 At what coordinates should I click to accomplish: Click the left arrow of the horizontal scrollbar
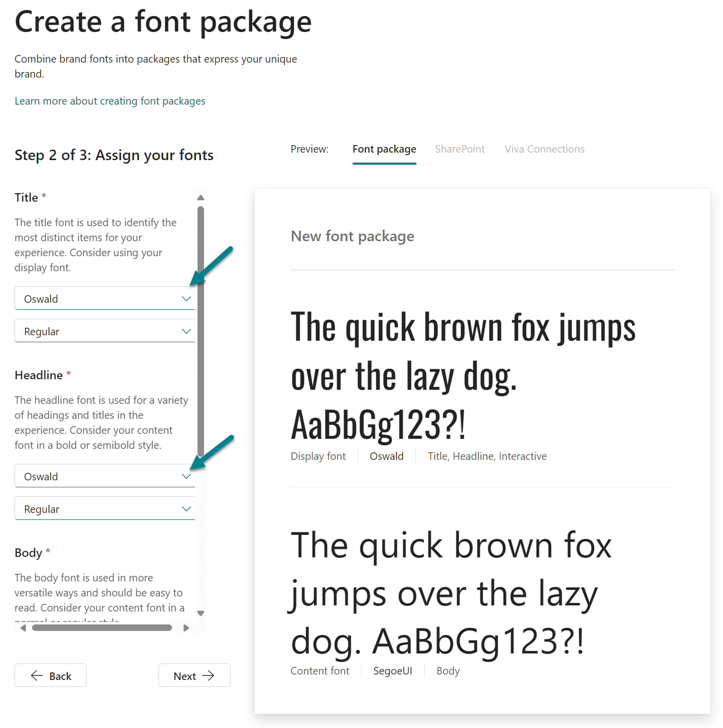tap(23, 628)
